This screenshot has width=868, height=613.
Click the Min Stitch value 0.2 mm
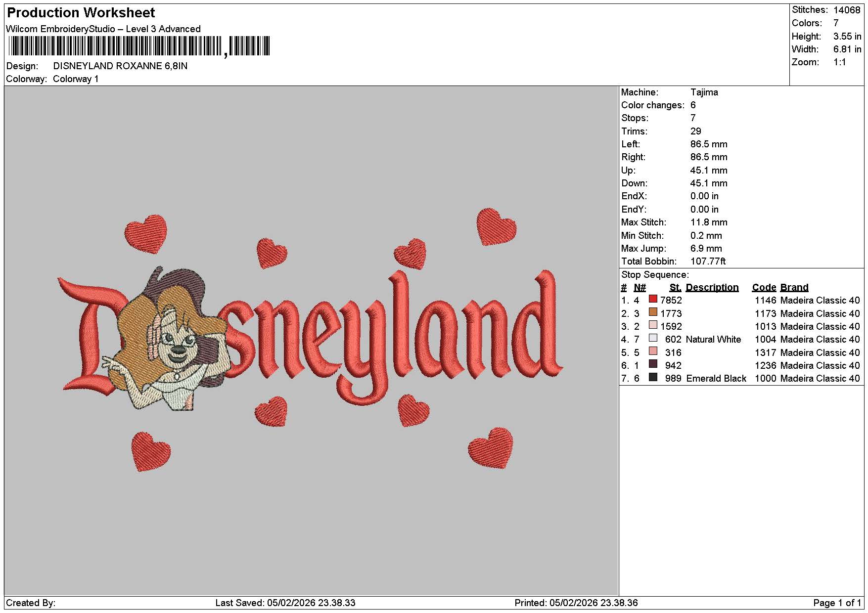706,236
